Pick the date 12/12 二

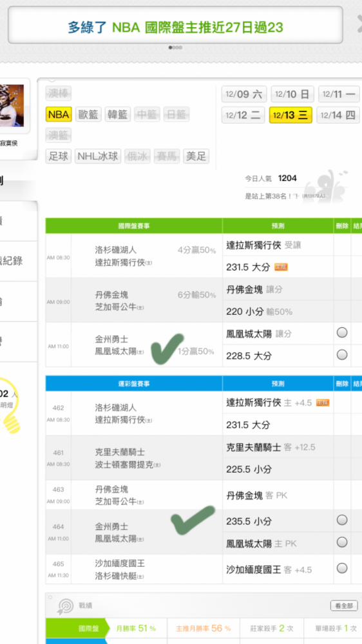pyautogui.click(x=243, y=115)
